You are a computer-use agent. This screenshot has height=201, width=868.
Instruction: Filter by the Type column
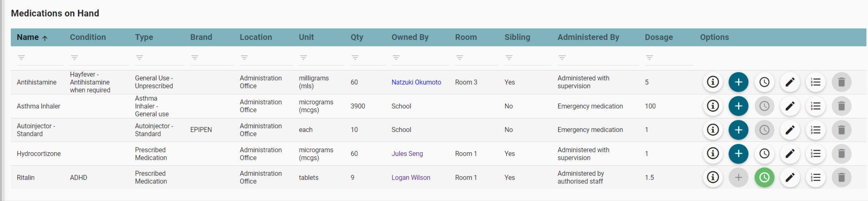(159, 58)
